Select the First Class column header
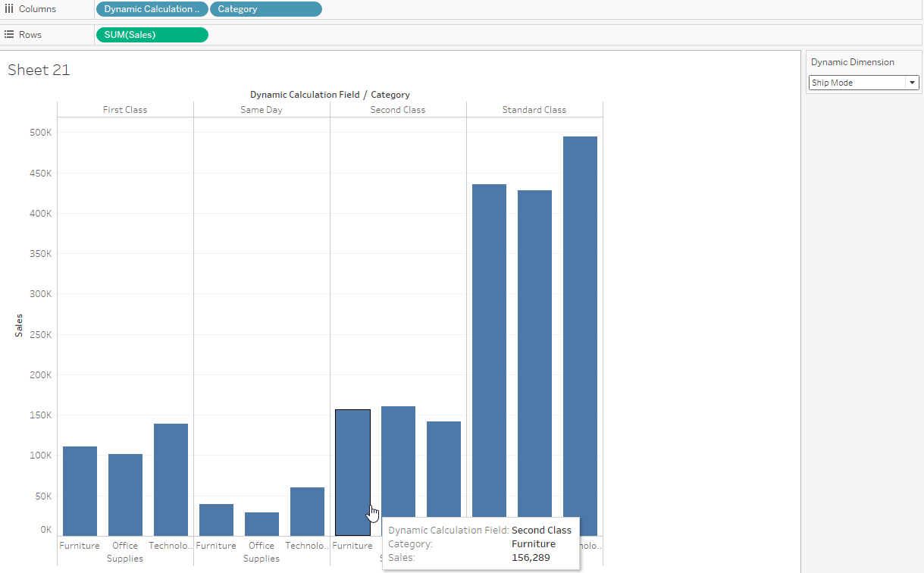924x573 pixels. pyautogui.click(x=125, y=110)
